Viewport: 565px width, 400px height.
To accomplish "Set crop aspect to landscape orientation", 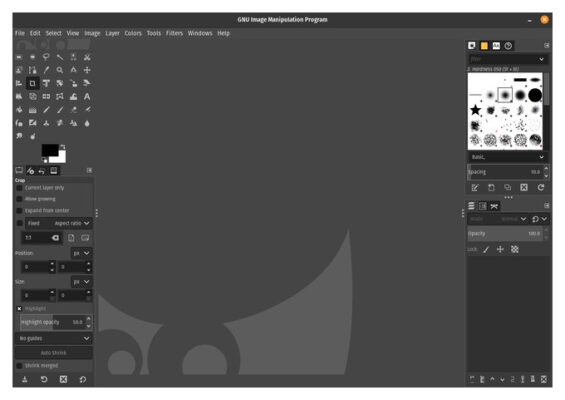I will coord(85,238).
